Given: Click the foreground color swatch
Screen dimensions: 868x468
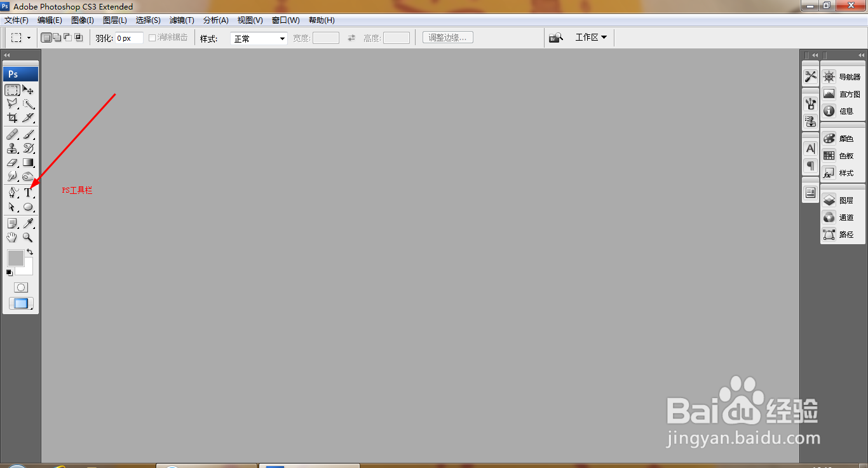Looking at the screenshot, I should coord(15,258).
